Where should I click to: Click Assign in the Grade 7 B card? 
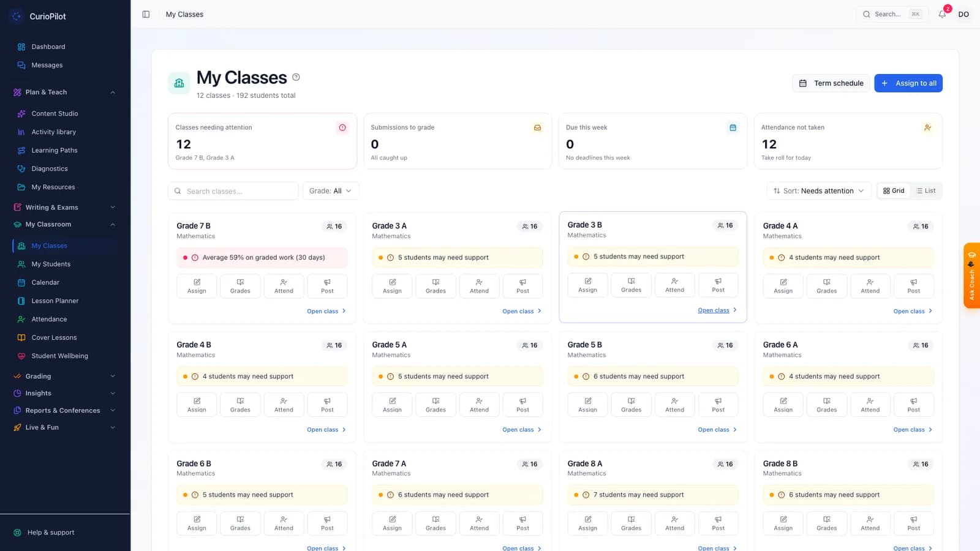(197, 286)
